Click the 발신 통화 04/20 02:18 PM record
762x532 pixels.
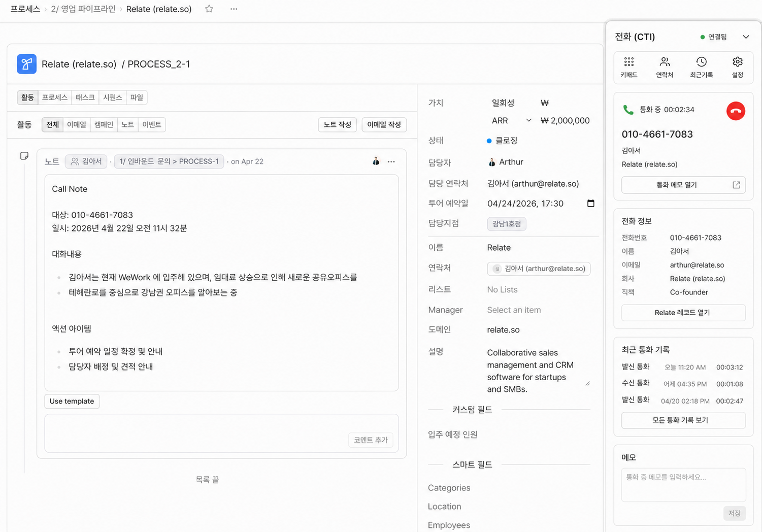pos(682,401)
